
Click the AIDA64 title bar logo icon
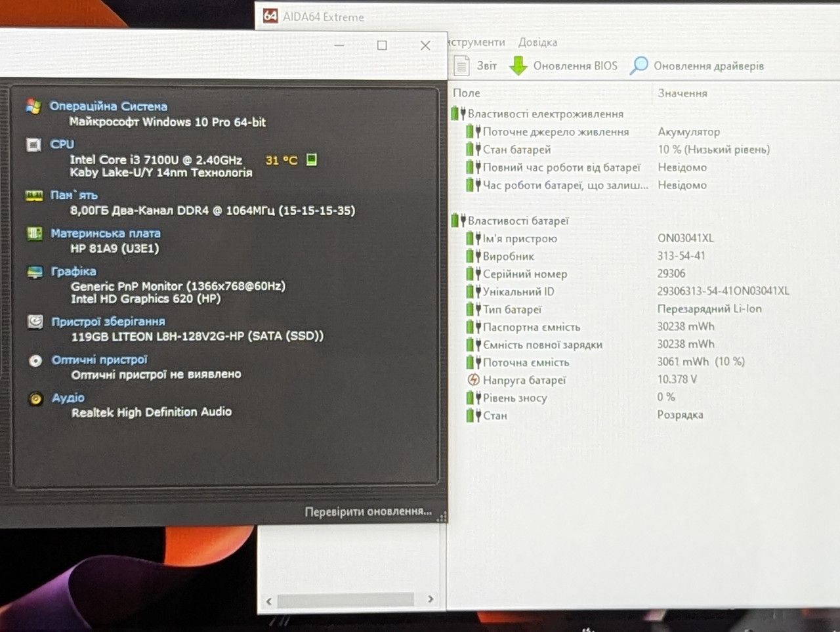pos(270,16)
